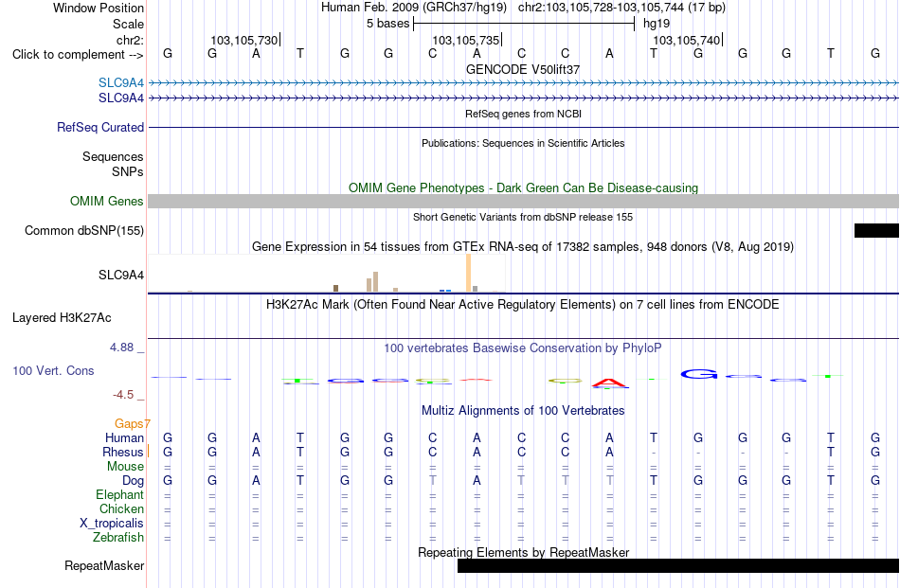Screen dimensions: 900x588
Task: Click the tallest GTEx expression bar
Action: point(468,273)
